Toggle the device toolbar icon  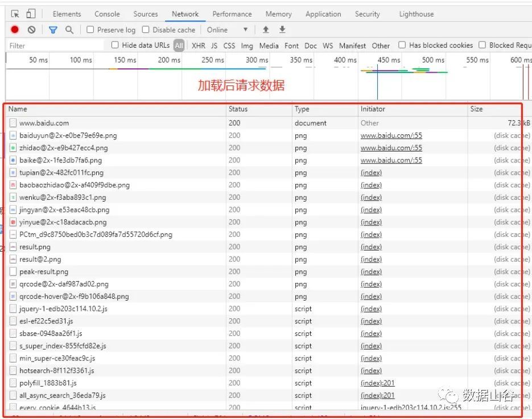pos(31,14)
